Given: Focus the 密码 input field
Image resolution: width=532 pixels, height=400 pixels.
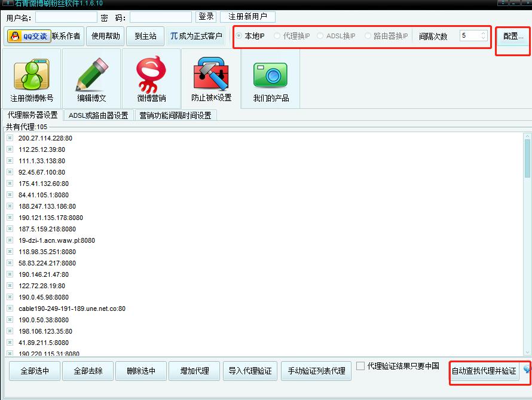Looking at the screenshot, I should pyautogui.click(x=160, y=17).
